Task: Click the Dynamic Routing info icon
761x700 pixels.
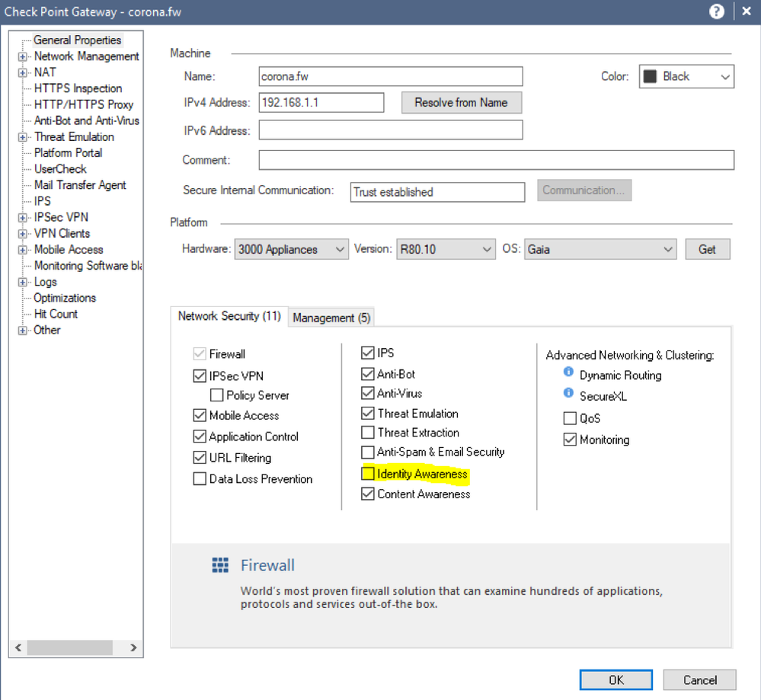Action: (x=568, y=372)
